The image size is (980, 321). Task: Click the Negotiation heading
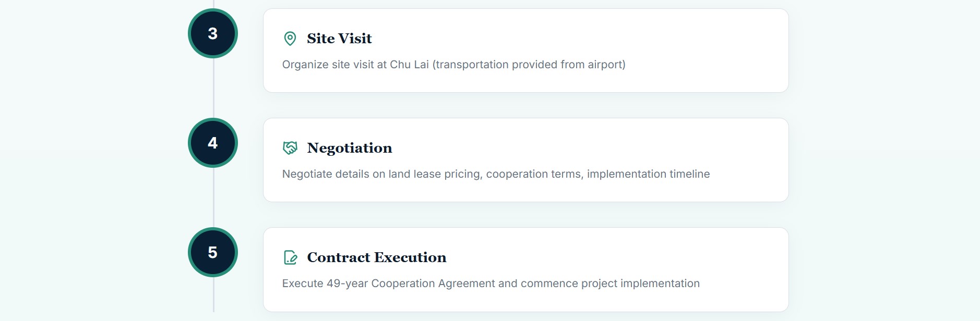(349, 148)
